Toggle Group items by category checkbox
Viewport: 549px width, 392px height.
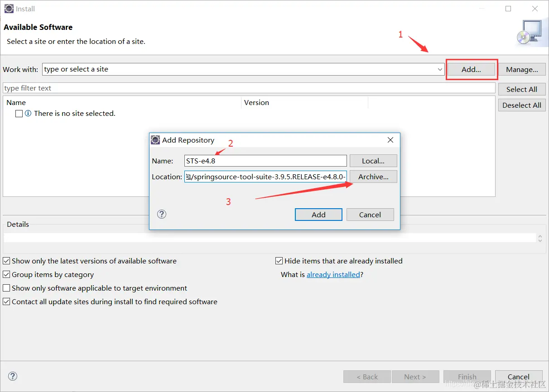point(6,274)
